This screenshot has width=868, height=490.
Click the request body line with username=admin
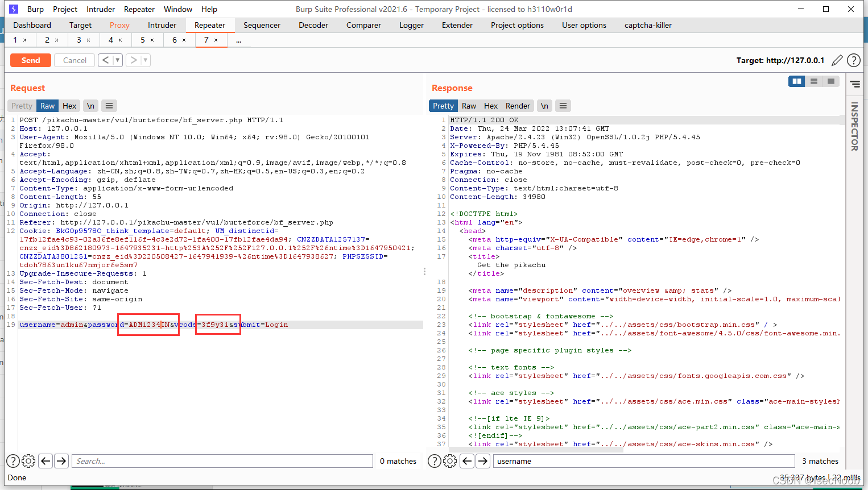point(221,325)
